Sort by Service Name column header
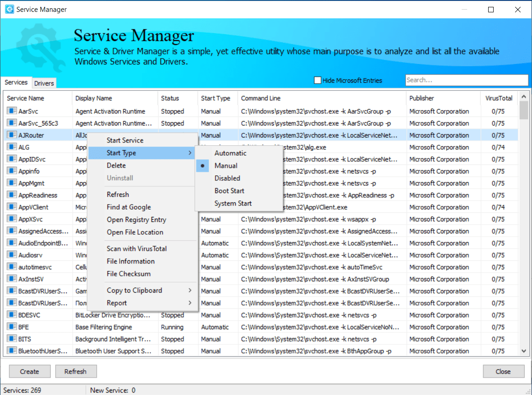The height and width of the screenshot is (395, 532). coord(37,98)
